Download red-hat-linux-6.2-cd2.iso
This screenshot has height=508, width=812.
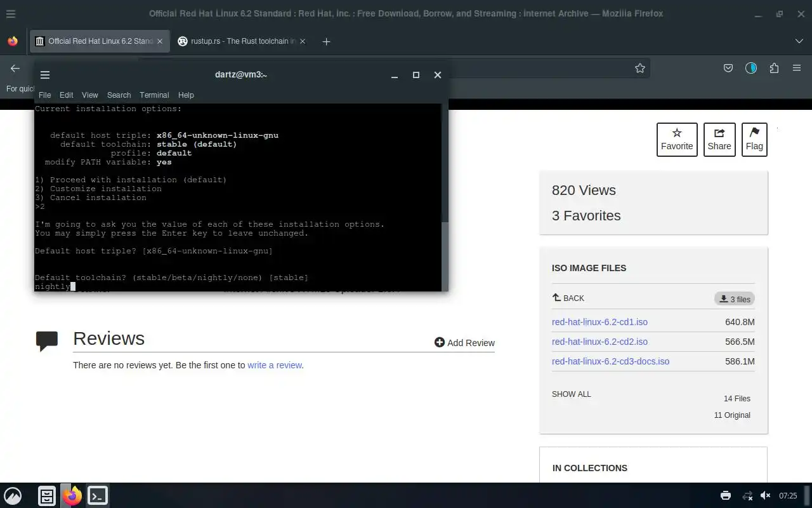click(599, 342)
